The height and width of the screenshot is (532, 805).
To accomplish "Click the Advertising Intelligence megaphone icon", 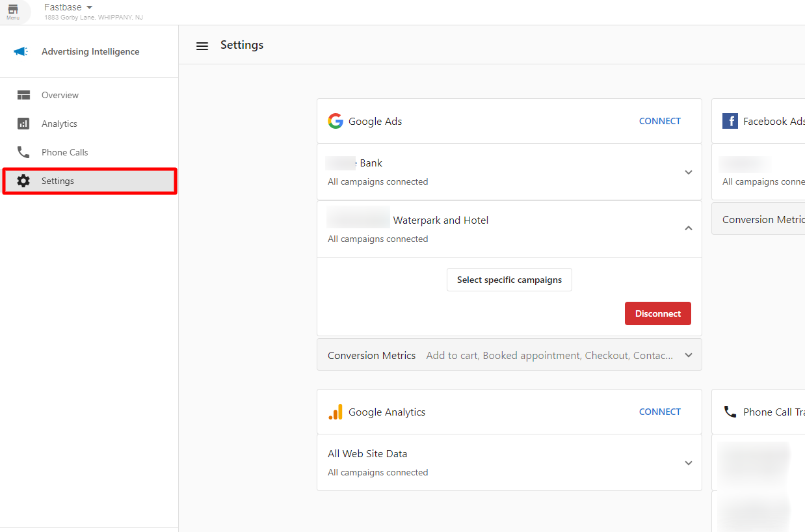I will click(20, 51).
